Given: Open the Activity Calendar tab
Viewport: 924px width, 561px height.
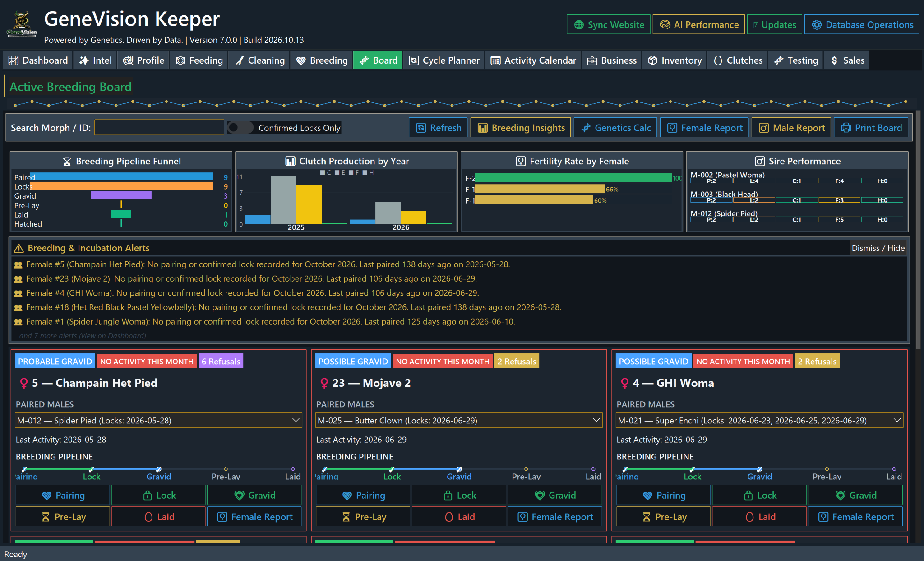Looking at the screenshot, I should pyautogui.click(x=533, y=60).
